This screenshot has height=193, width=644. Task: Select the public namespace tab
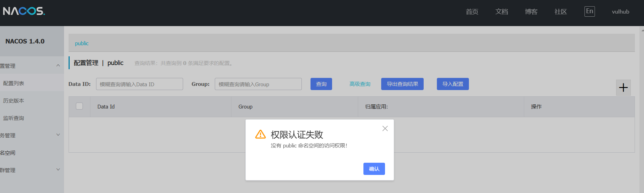(x=82, y=43)
